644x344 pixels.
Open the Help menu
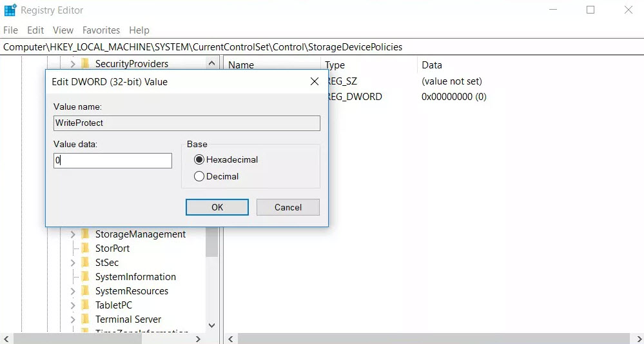point(139,30)
